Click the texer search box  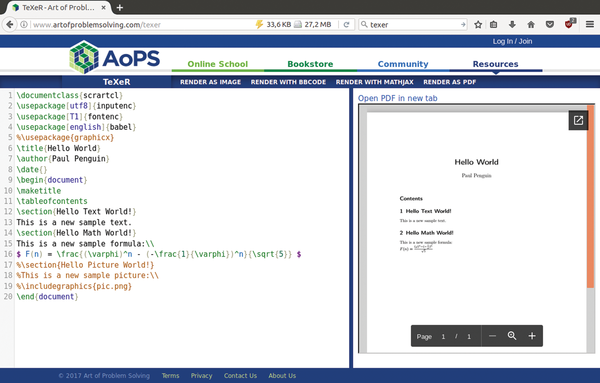[x=413, y=24]
